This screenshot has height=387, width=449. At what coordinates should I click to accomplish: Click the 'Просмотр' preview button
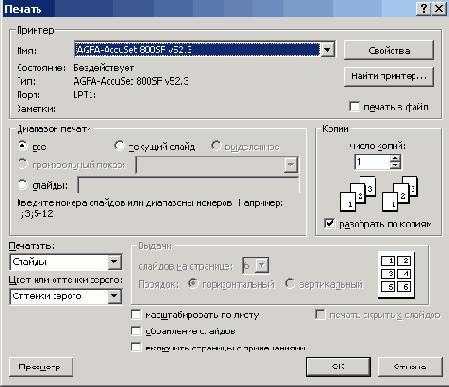pyautogui.click(x=41, y=367)
